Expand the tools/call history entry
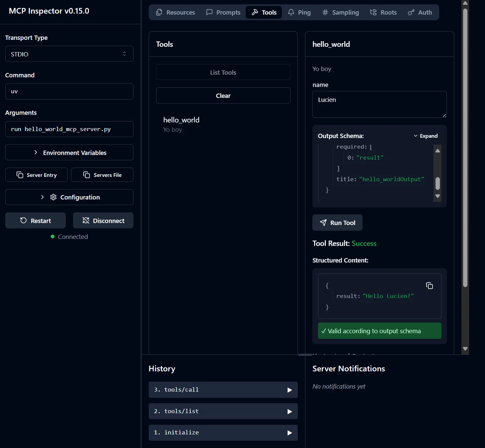485x448 pixels. [223, 390]
